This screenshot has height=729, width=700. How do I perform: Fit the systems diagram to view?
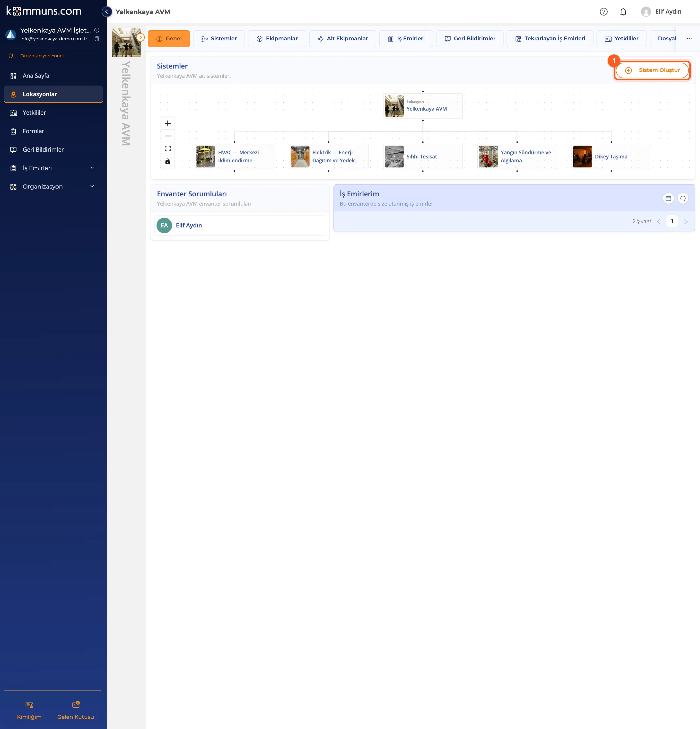(x=168, y=149)
